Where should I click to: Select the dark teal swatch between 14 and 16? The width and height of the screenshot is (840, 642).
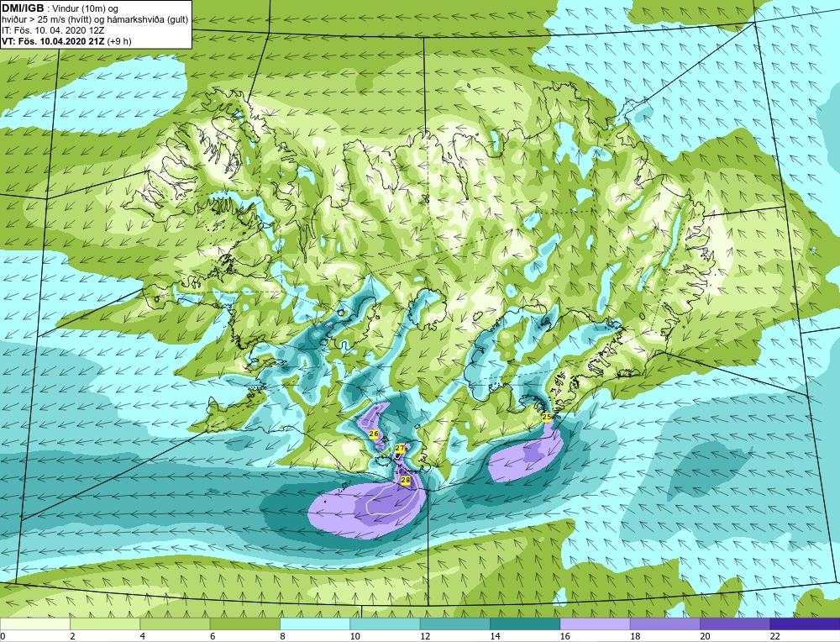click(x=525, y=624)
